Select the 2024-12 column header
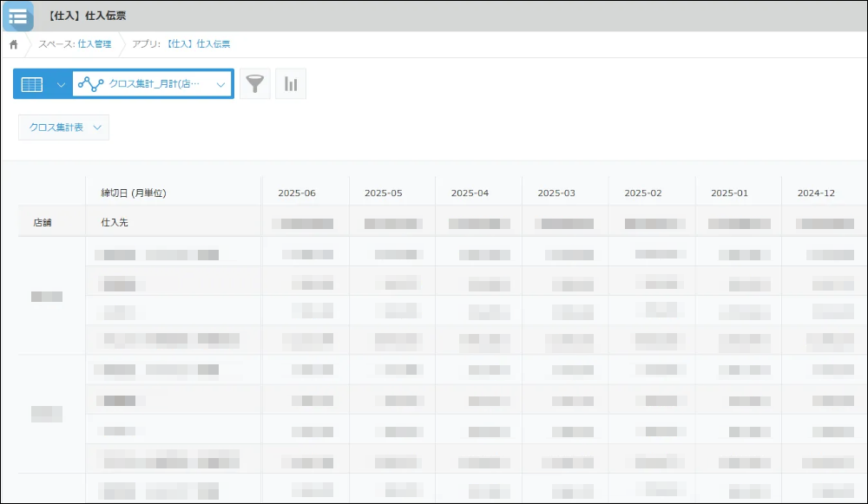Image resolution: width=868 pixels, height=504 pixels. click(x=816, y=193)
